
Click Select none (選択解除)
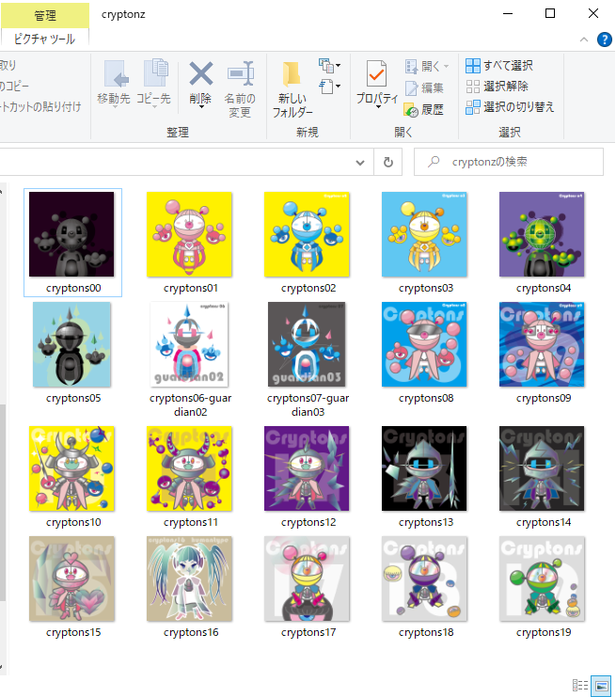(497, 87)
